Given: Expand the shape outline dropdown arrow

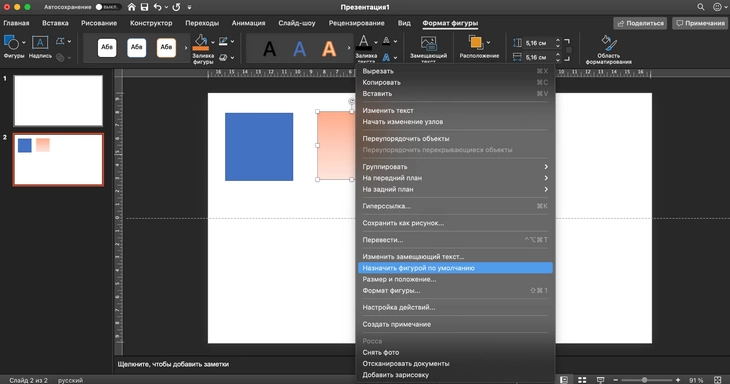Looking at the screenshot, I should 232,41.
